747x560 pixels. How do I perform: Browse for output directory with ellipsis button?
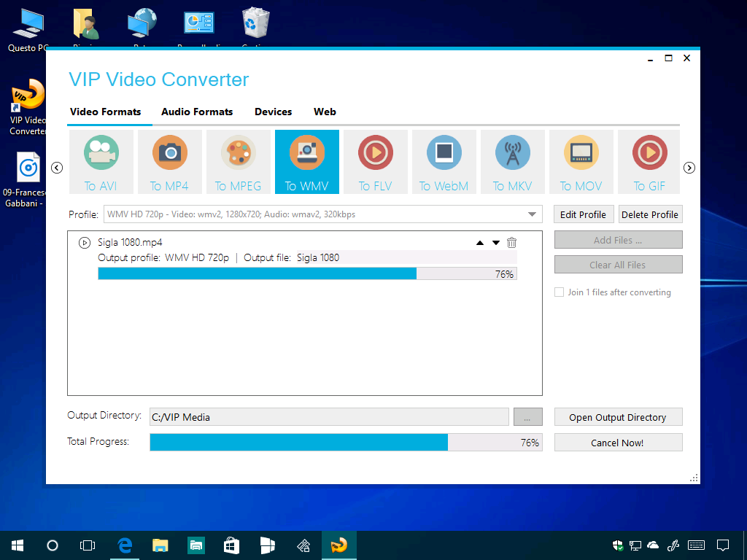[x=528, y=417]
